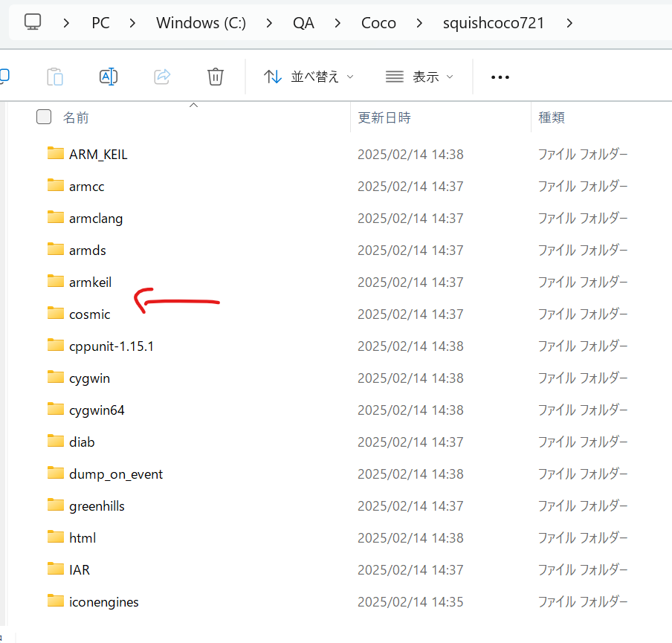
Task: Click the paste clipboard icon
Action: (x=55, y=77)
